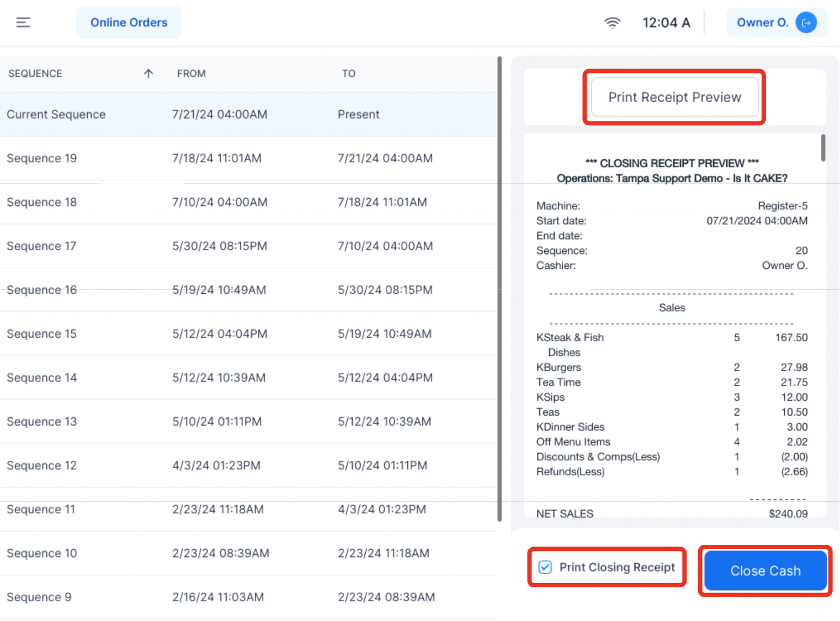Click the sequence list scrollbar
The width and height of the screenshot is (840, 621).
tap(499, 289)
